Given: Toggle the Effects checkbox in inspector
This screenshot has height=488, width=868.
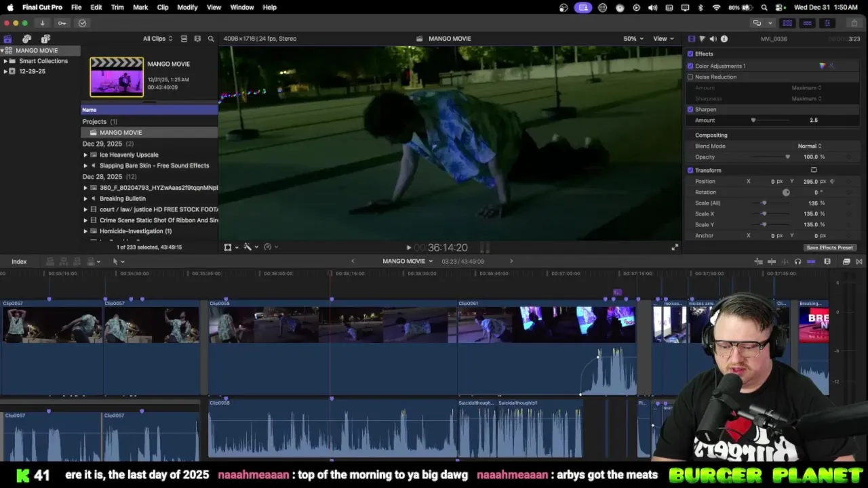Looking at the screenshot, I should coord(690,54).
